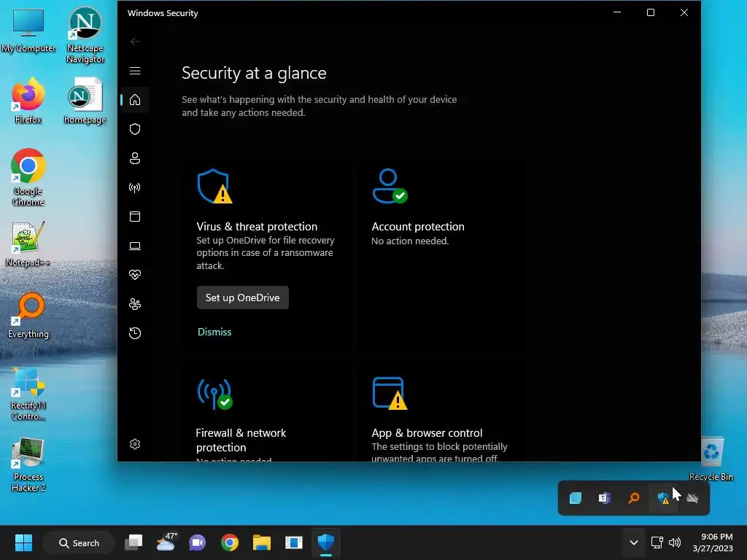The image size is (747, 560).
Task: Collapse the hidden icons tray chevron
Action: click(634, 542)
